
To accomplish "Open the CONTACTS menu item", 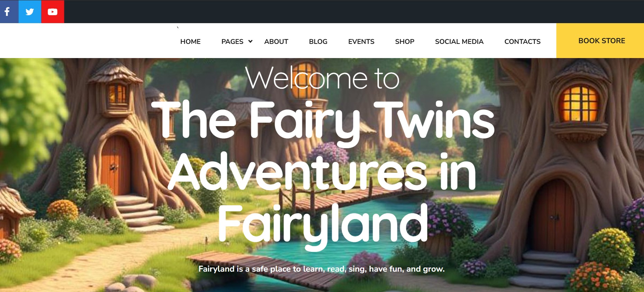I will point(522,41).
